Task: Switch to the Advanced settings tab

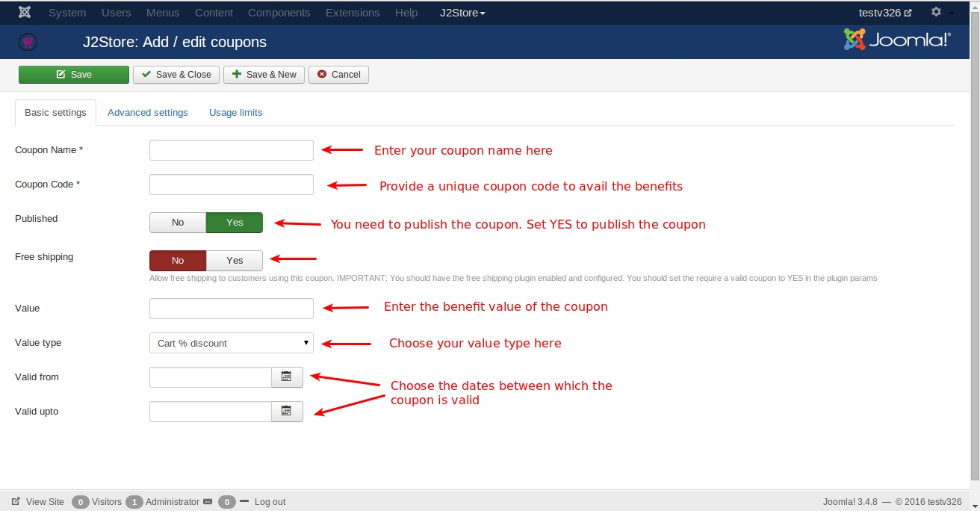Action: point(148,113)
